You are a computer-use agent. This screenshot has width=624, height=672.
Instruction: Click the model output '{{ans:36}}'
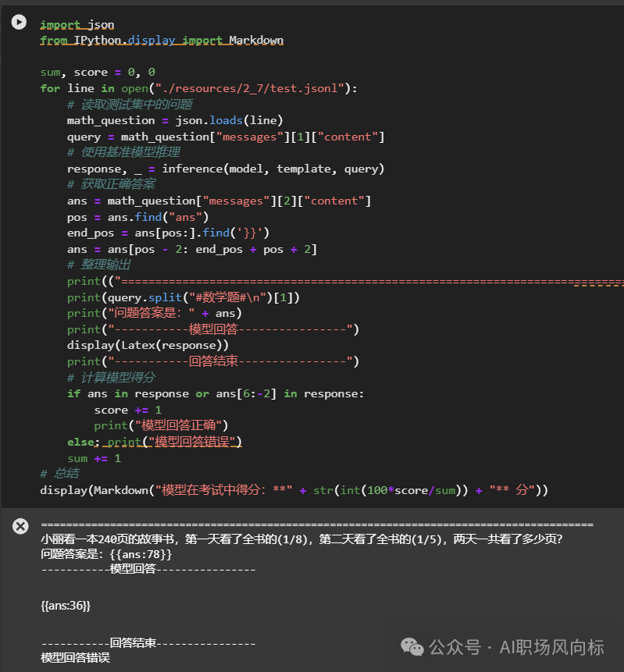pyautogui.click(x=66, y=606)
